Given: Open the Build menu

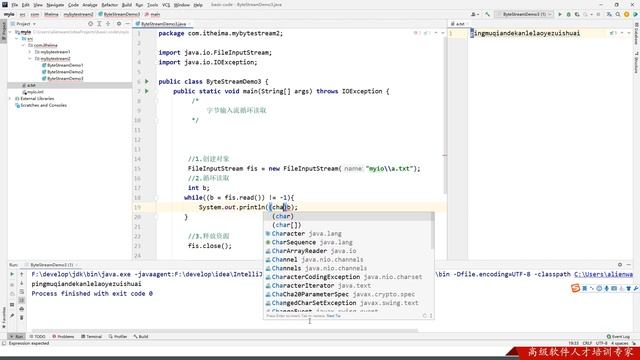Looking at the screenshot, I should tap(127, 5).
